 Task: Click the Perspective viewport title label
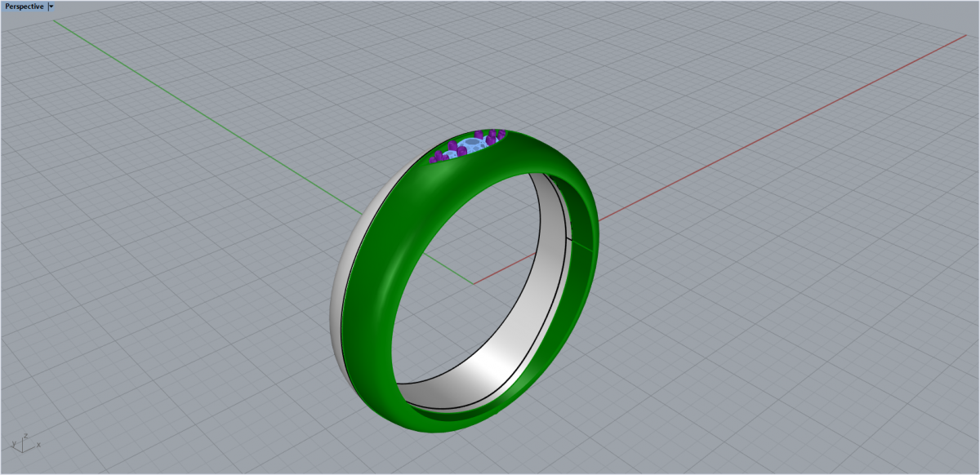coord(24,7)
